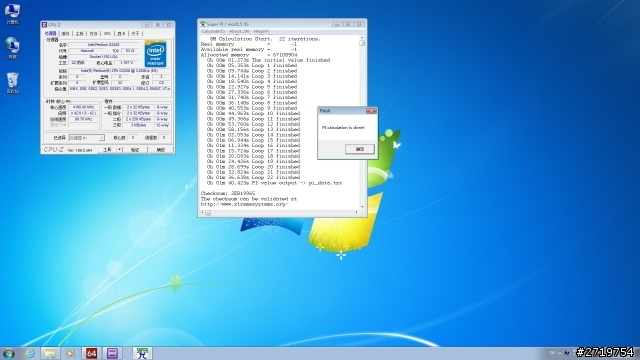Screen dimensions: 640x360
Task: Click the specification field in CPU-Z
Action: pyautogui.click(x=120, y=71)
